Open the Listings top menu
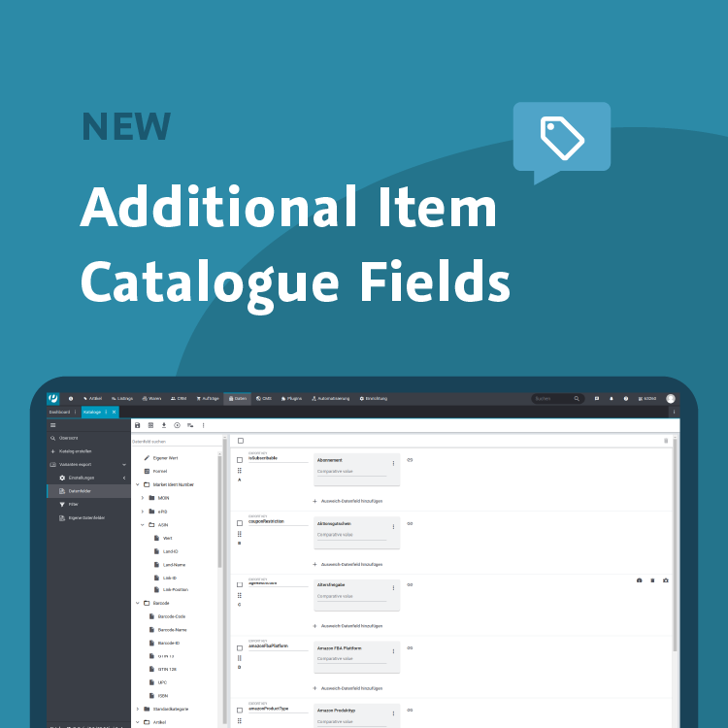The height and width of the screenshot is (728, 728). point(122,398)
